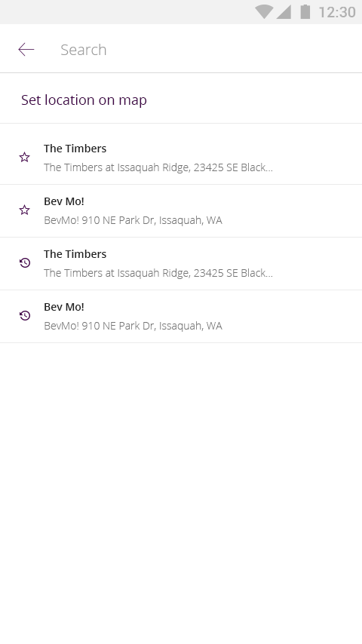Screen dimensions: 362x644
Task: Tap the 12:30 clock in status bar
Action: (x=337, y=12)
